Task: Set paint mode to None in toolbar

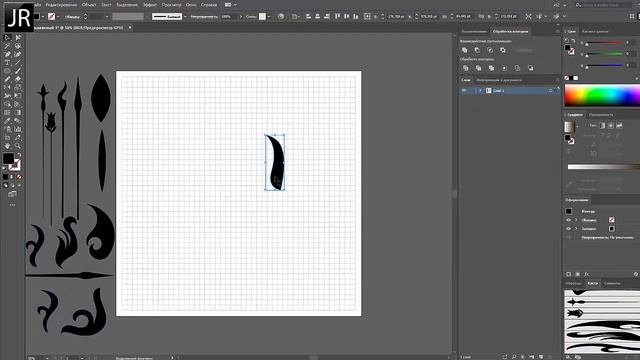Action: tap(19, 177)
